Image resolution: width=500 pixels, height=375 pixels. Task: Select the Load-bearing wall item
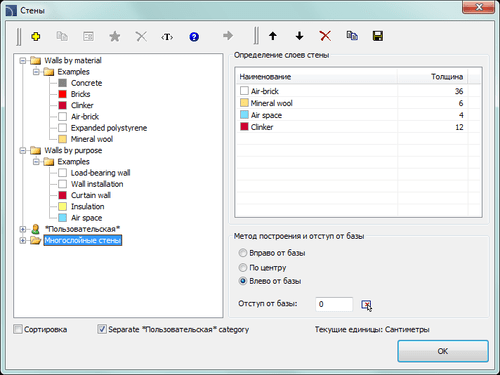point(100,173)
